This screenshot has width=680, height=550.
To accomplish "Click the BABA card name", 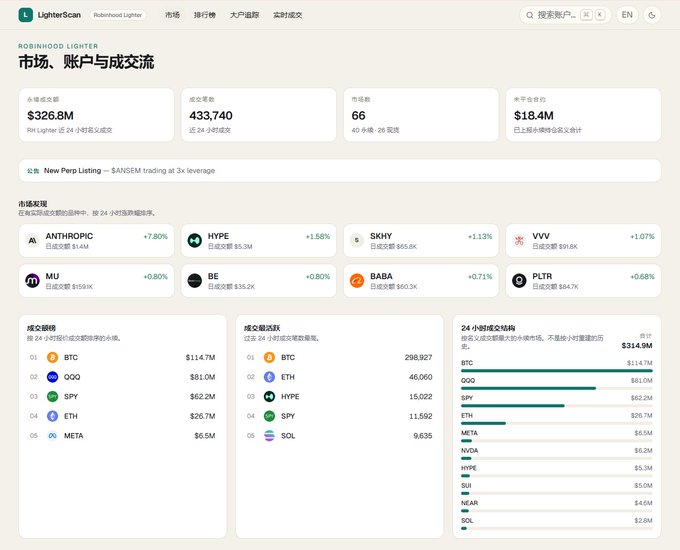I will [381, 276].
